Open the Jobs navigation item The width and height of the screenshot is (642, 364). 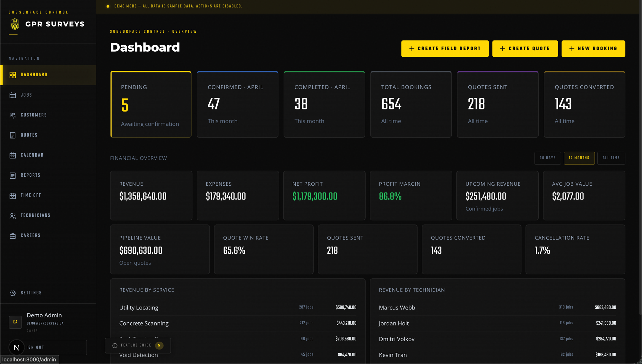coord(48,95)
